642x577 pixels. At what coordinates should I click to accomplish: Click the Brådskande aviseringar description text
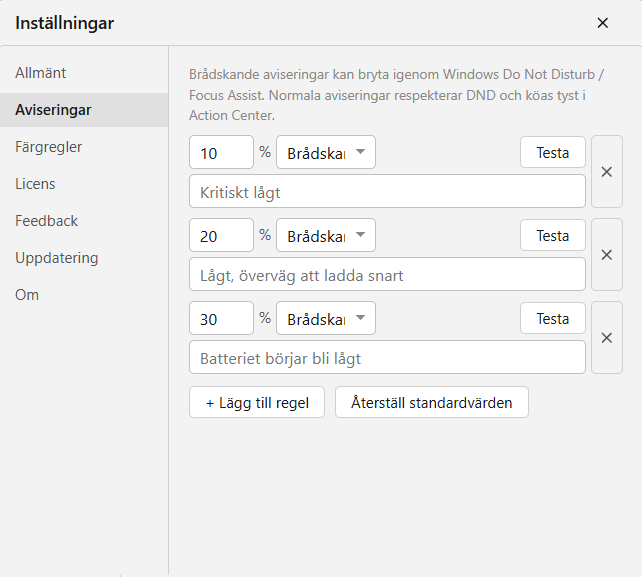(396, 95)
